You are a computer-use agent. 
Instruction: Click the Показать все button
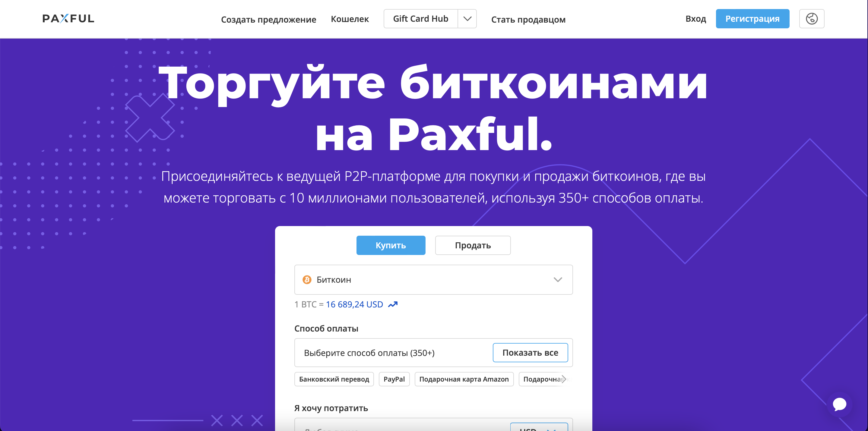click(530, 353)
